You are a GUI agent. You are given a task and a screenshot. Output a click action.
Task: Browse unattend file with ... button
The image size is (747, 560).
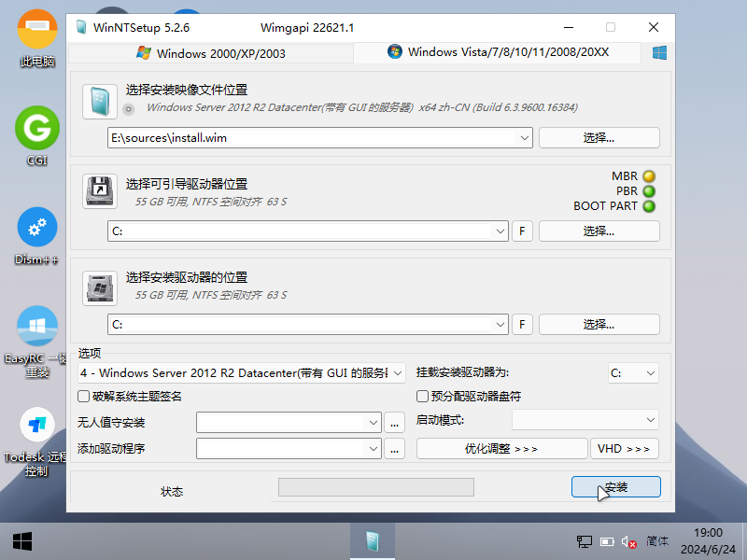tap(394, 423)
